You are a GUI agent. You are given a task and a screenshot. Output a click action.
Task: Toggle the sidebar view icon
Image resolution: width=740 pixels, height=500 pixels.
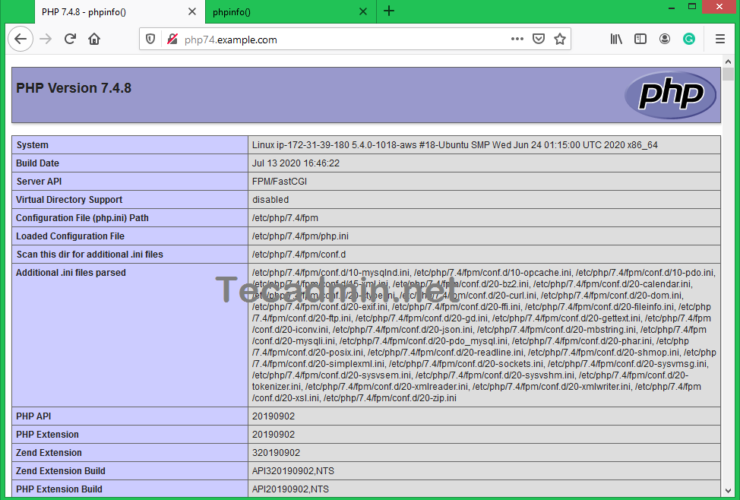tap(641, 39)
